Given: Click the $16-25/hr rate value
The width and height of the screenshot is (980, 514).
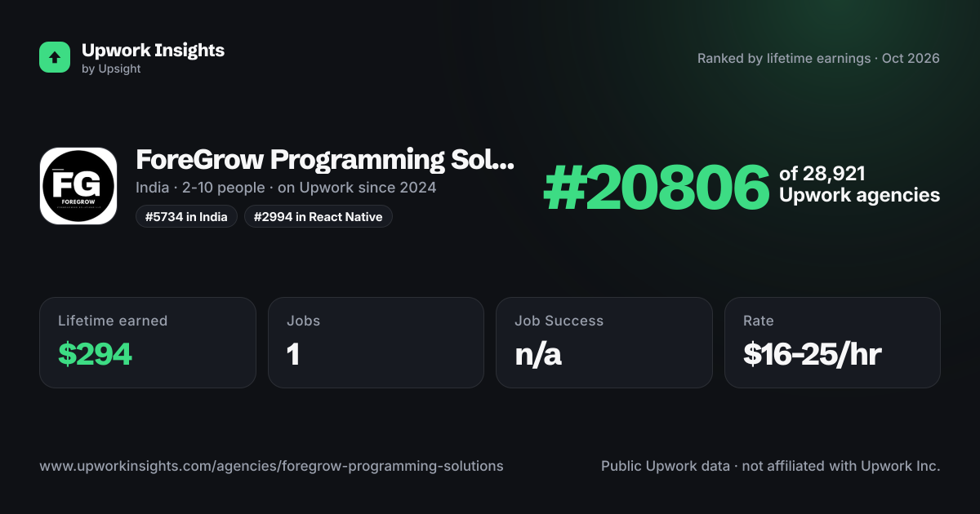Looking at the screenshot, I should pos(812,354).
